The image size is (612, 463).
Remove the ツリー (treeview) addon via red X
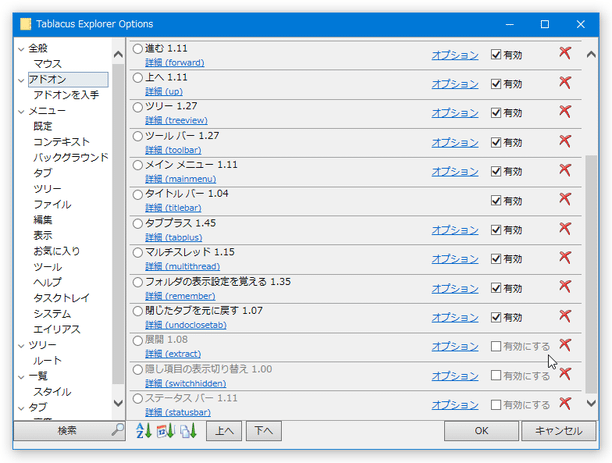coord(565,111)
